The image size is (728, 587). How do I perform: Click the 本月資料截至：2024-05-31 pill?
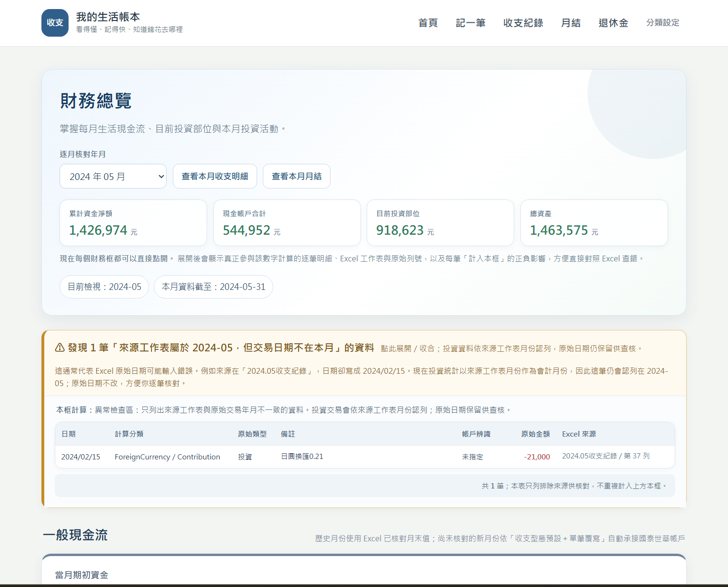(x=213, y=287)
